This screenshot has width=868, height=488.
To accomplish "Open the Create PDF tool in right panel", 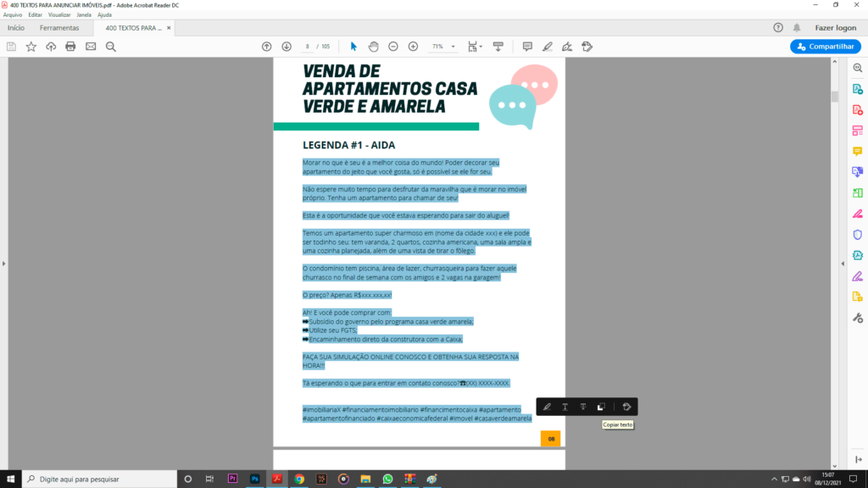I will [858, 109].
